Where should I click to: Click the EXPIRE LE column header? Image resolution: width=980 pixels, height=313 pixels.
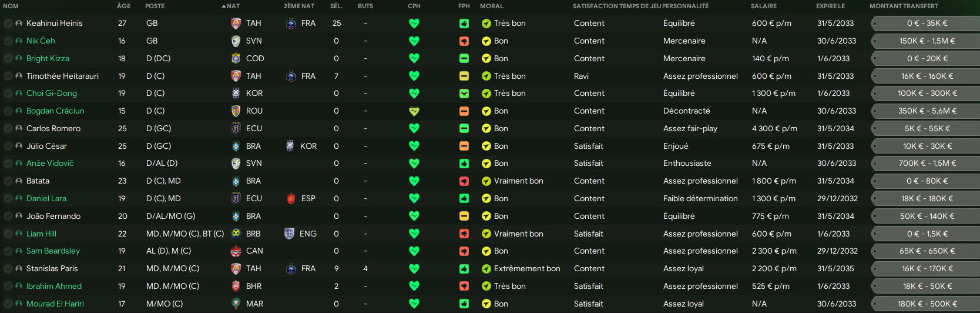click(x=830, y=6)
